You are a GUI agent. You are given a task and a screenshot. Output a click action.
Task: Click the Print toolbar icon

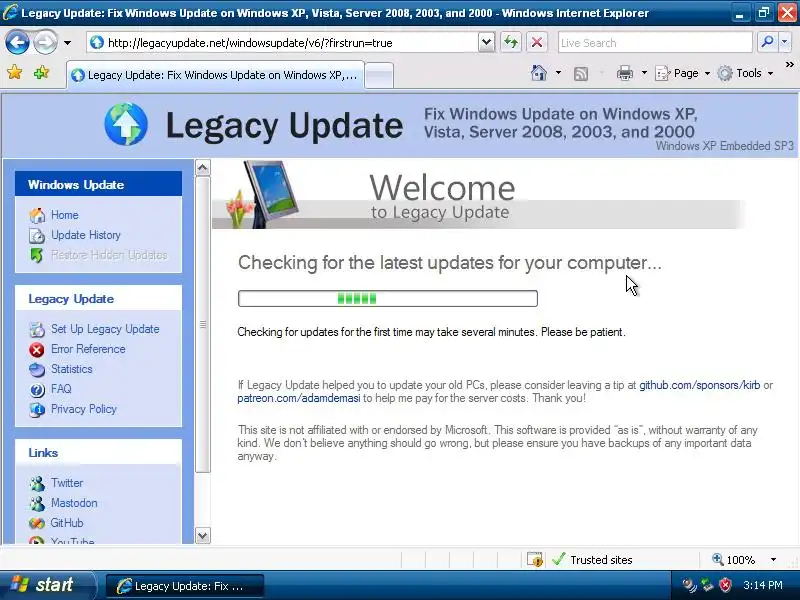[624, 73]
